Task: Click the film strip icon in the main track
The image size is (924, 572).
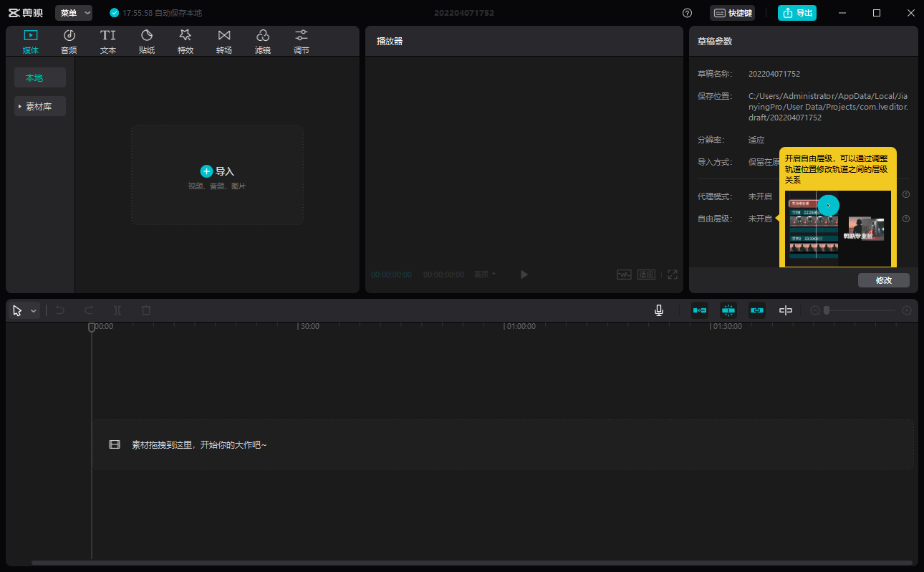Action: tap(115, 444)
